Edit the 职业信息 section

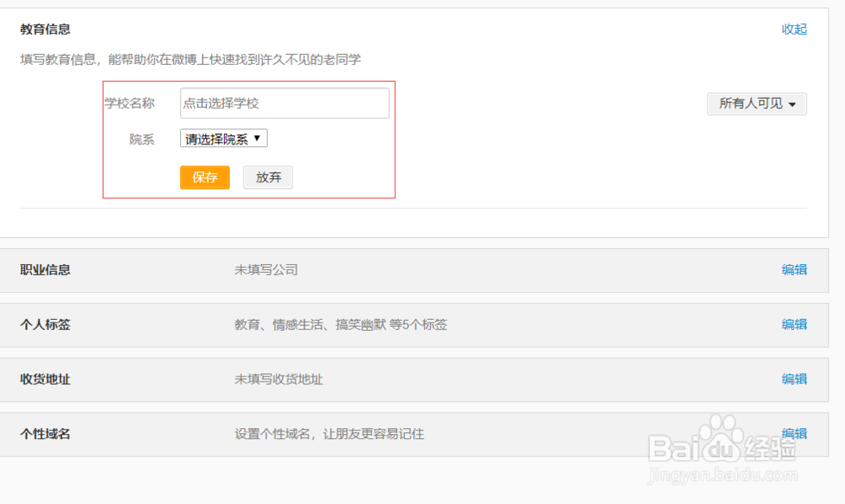[x=793, y=270]
